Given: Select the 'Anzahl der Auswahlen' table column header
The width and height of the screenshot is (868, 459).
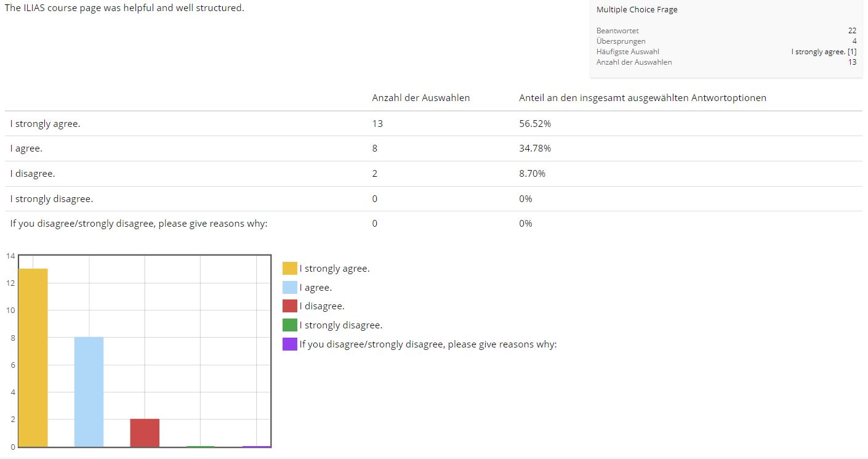Looking at the screenshot, I should coord(420,98).
